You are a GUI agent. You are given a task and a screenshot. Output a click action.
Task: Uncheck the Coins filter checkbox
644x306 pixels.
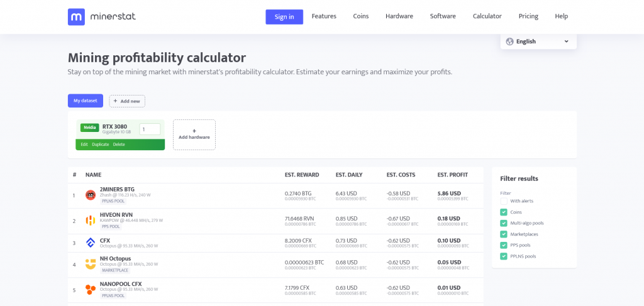[x=504, y=212]
